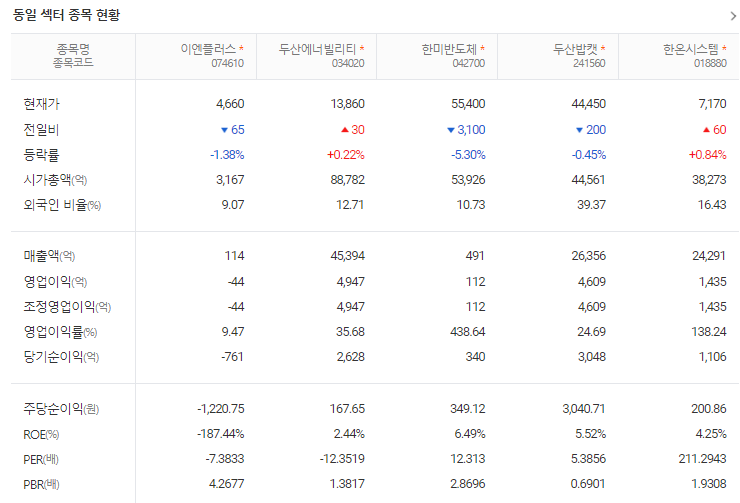
Task: Click change rate +0.84%
Action: (707, 155)
